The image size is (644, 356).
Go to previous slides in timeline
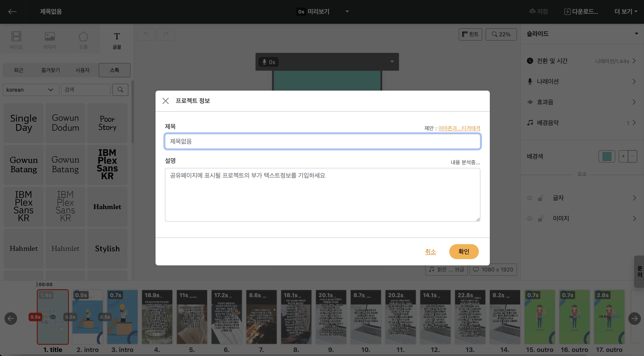[x=11, y=318]
